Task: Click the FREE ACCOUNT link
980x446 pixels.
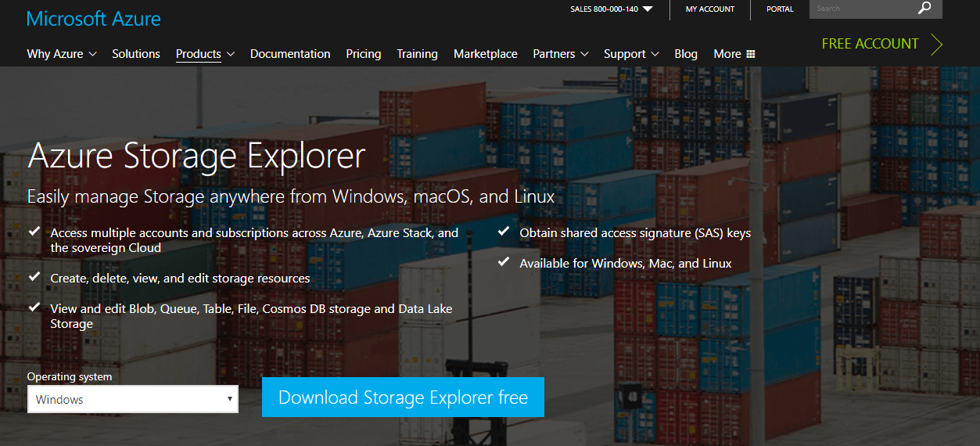Action: (x=870, y=44)
